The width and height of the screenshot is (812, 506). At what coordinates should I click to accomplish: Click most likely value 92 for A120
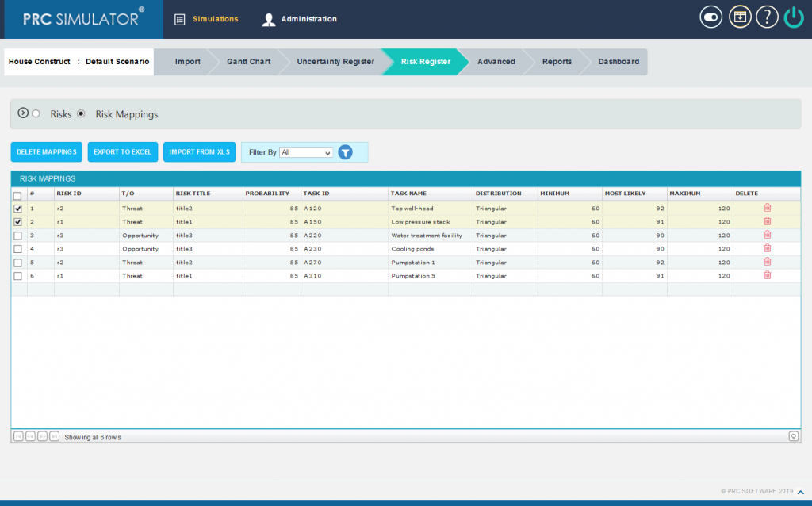pyautogui.click(x=634, y=209)
